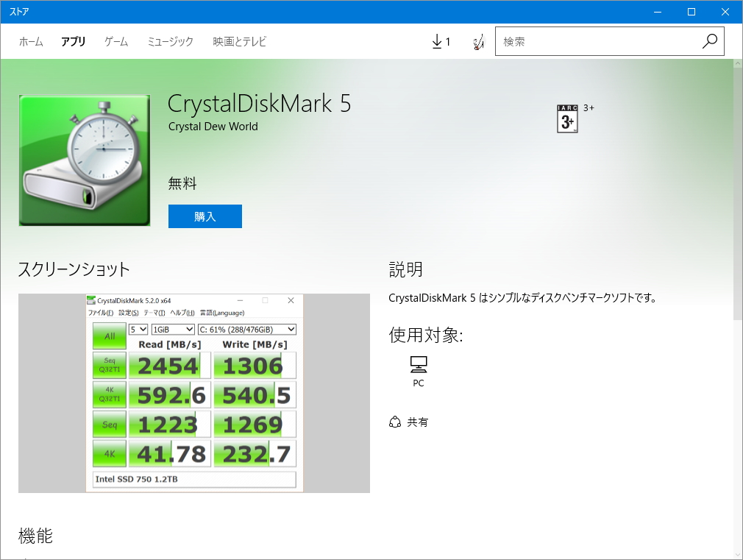Switch to the ゲーム tab
The width and height of the screenshot is (743, 560).
tap(115, 42)
